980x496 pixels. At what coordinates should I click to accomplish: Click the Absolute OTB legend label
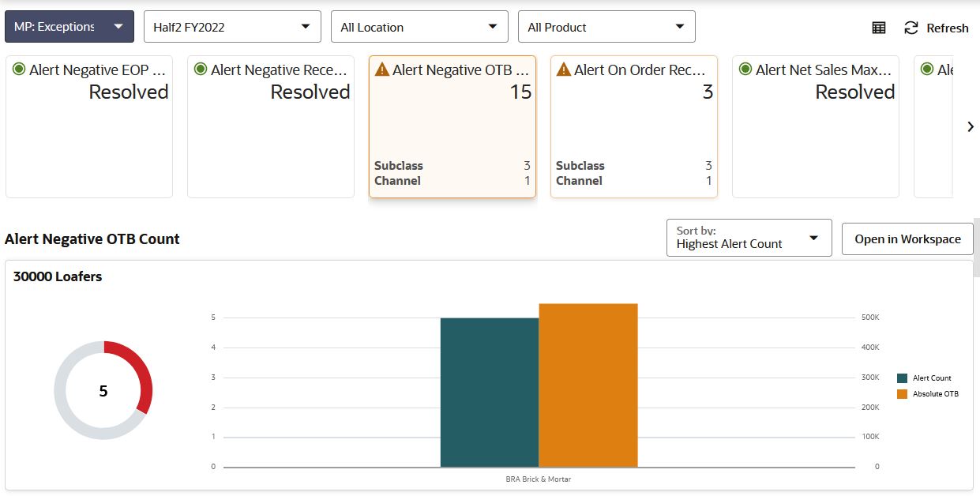point(936,393)
